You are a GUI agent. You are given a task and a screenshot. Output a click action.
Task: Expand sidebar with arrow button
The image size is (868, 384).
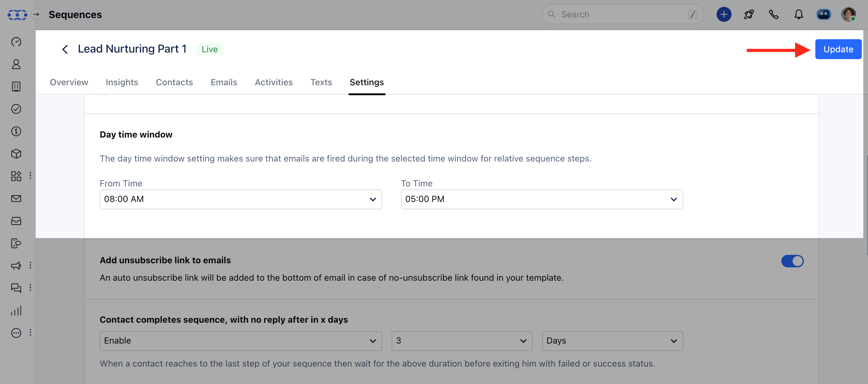[36, 14]
